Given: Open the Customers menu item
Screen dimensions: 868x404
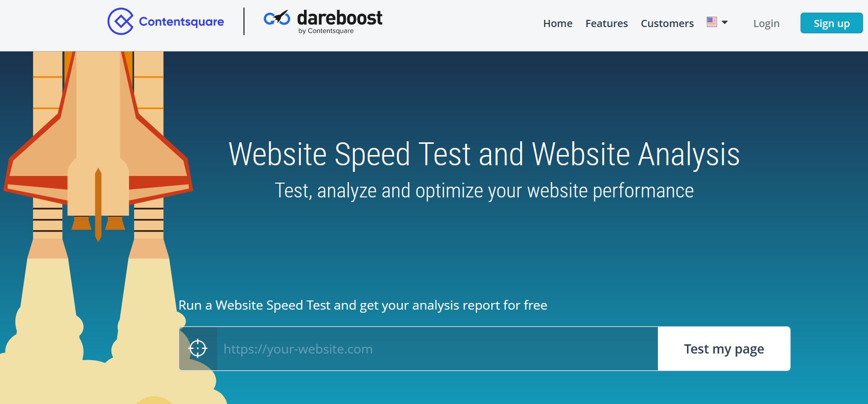Looking at the screenshot, I should 667,23.
